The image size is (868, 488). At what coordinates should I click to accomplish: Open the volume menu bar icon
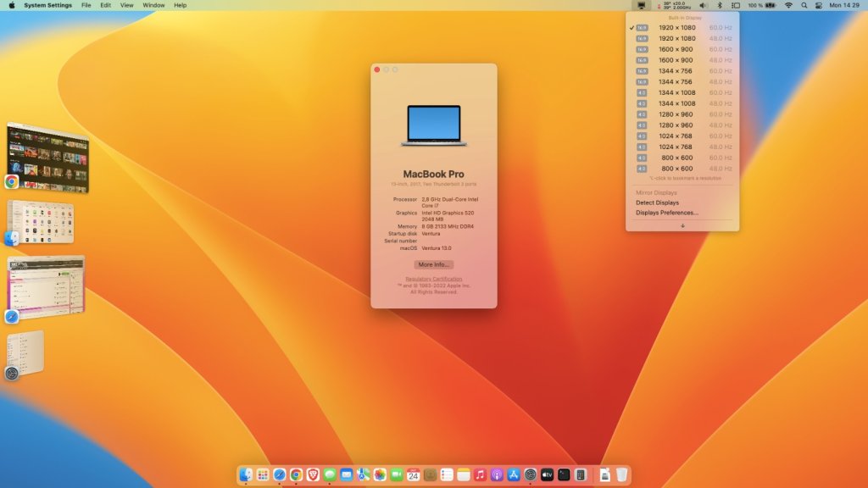[703, 6]
